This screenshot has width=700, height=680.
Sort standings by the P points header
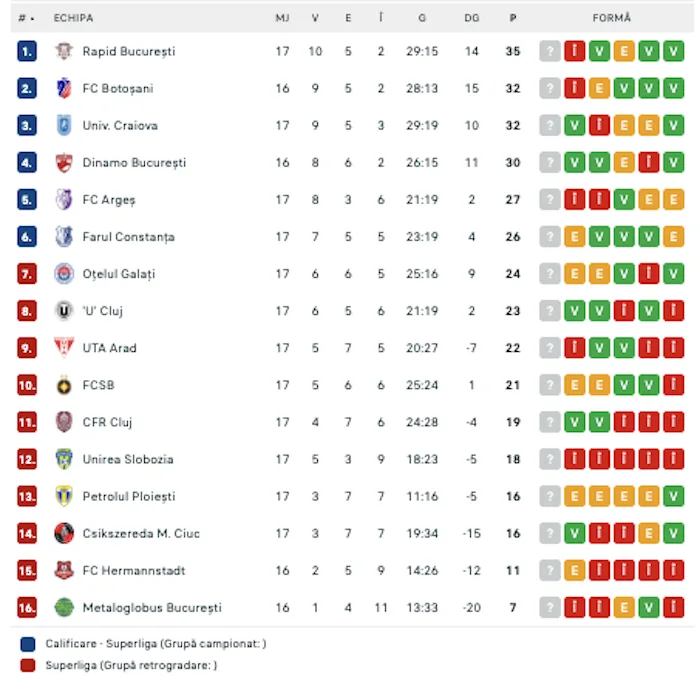513,18
